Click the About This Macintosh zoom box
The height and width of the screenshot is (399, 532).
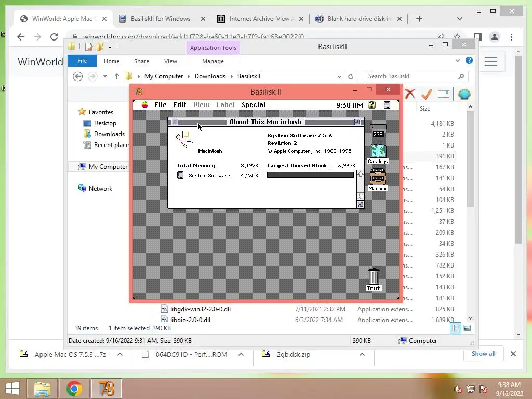click(x=357, y=122)
